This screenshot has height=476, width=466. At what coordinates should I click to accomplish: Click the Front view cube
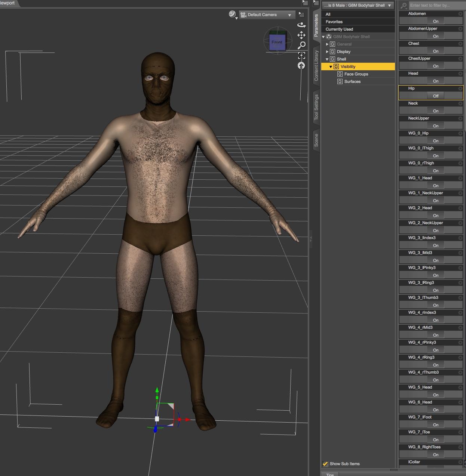coord(277,42)
